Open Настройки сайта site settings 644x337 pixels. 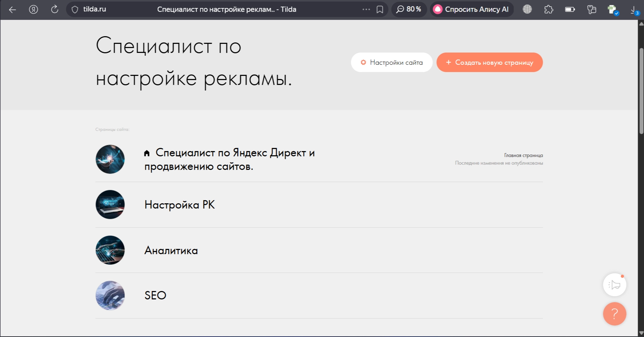[392, 62]
